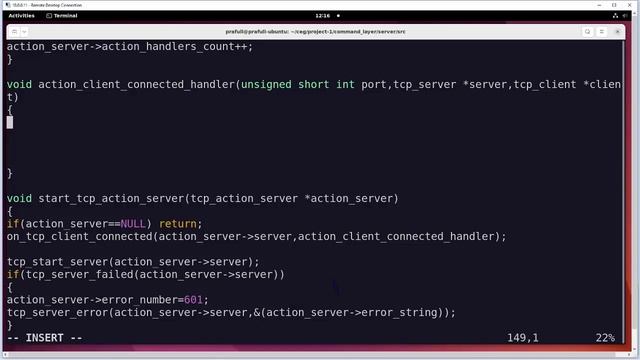Click the on_tcp_client_connected call line

pyautogui.click(x=256, y=236)
